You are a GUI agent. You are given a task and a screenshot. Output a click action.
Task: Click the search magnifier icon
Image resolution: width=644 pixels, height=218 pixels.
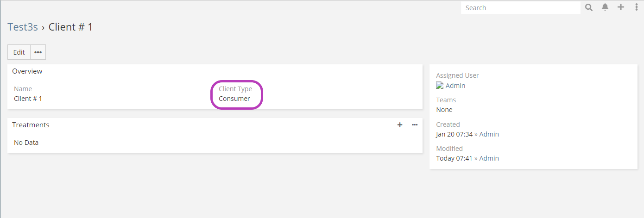[589, 7]
